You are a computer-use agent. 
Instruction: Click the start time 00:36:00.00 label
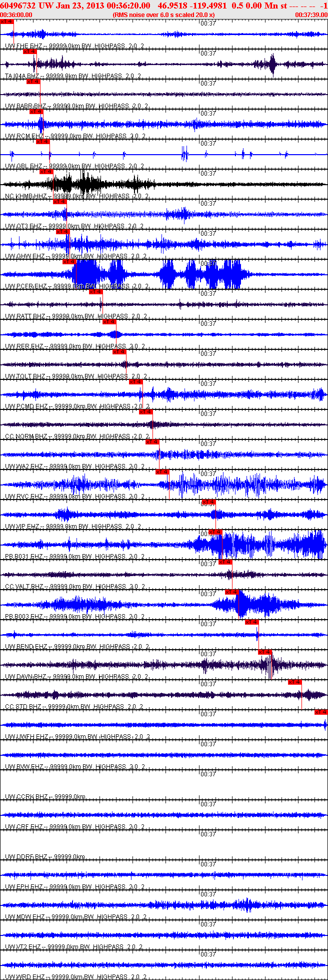point(16,15)
